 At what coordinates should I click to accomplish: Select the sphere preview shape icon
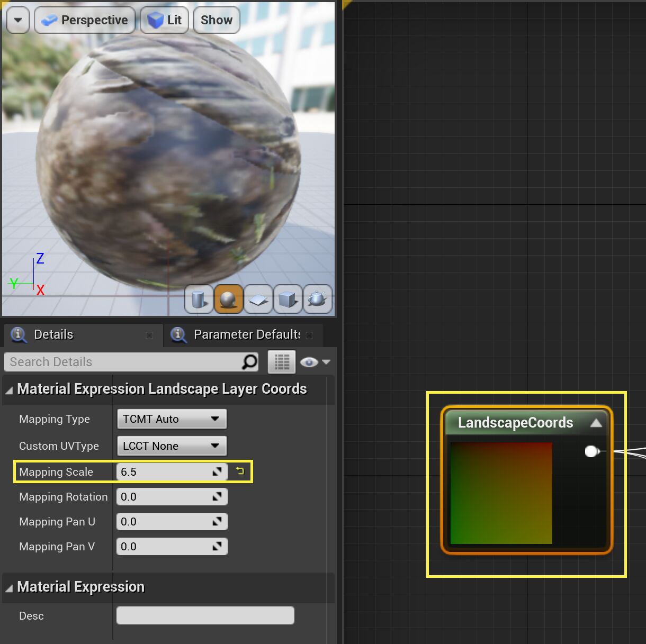[x=228, y=300]
